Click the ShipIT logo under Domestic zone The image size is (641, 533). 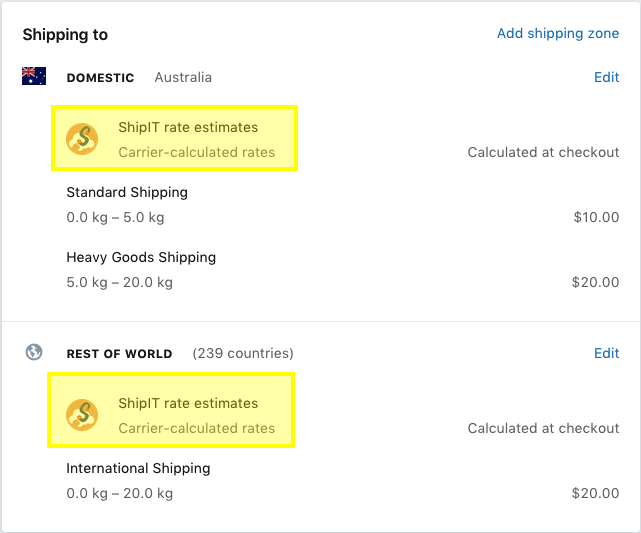point(82,139)
